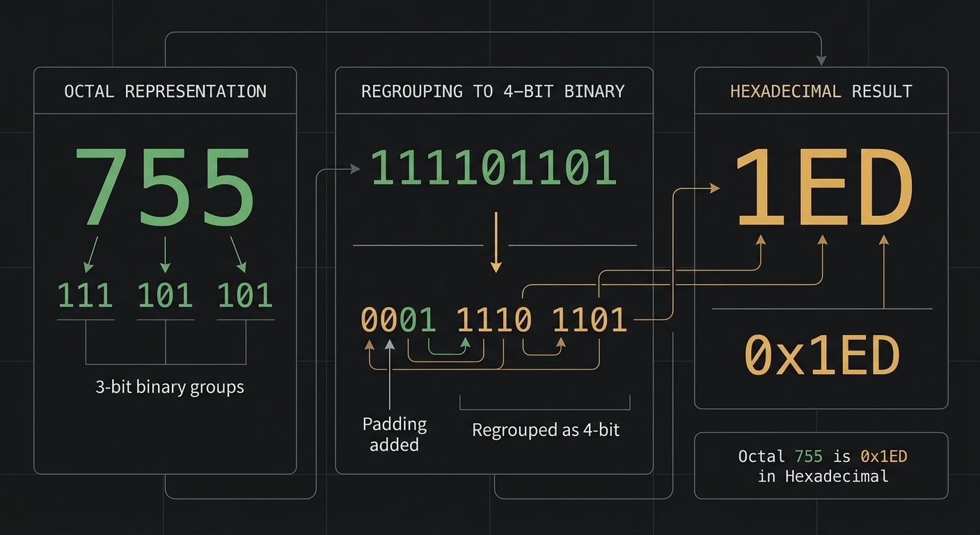Click the Octal 755 is 0x1ED summary box
Image resolution: width=980 pixels, height=535 pixels.
click(x=821, y=465)
